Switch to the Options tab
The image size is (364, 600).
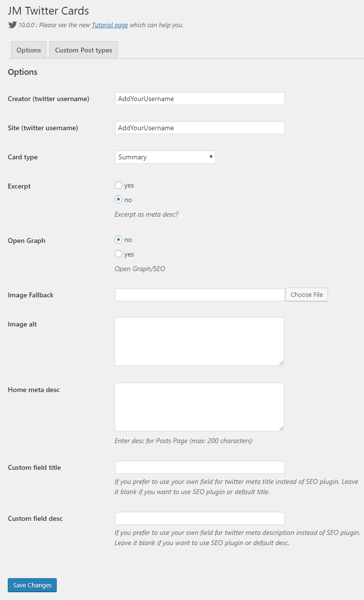29,50
